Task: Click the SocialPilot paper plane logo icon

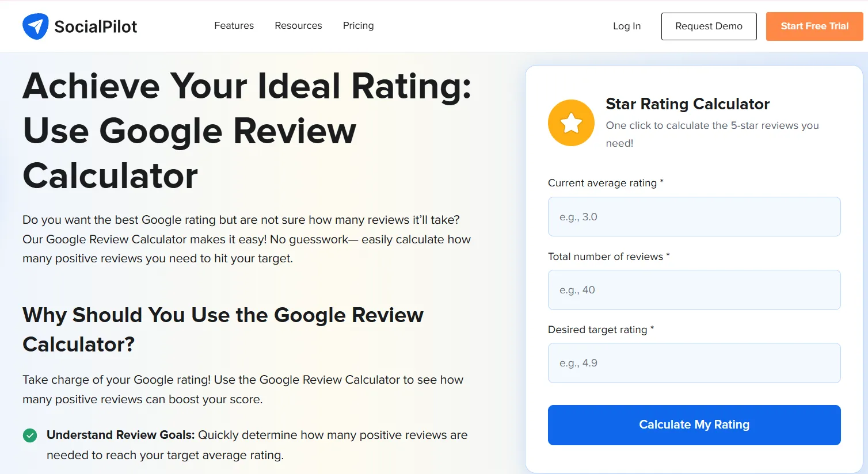Action: click(36, 26)
